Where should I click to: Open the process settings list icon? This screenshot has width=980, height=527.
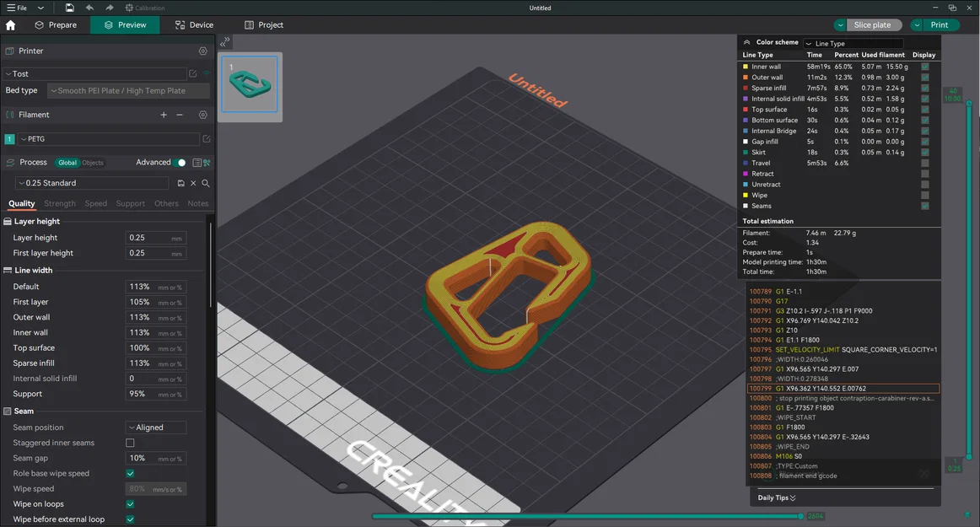pyautogui.click(x=197, y=163)
